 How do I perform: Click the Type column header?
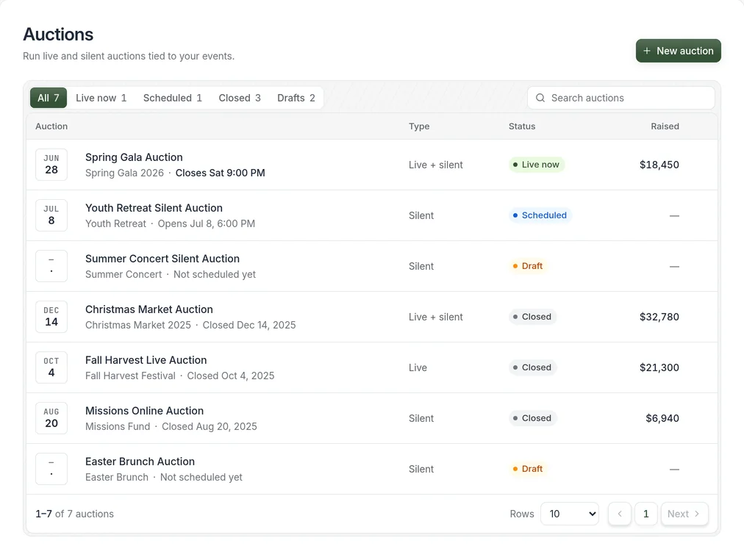419,126
